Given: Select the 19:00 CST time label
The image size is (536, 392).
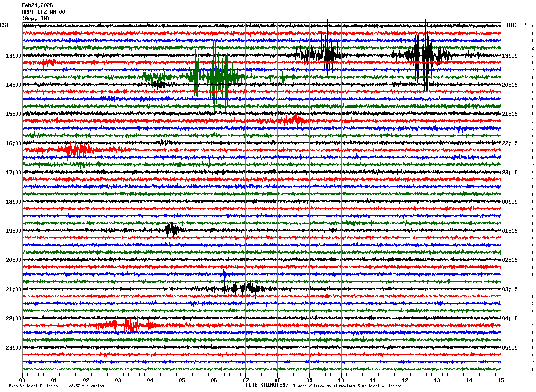Looking at the screenshot, I should 14,231.
